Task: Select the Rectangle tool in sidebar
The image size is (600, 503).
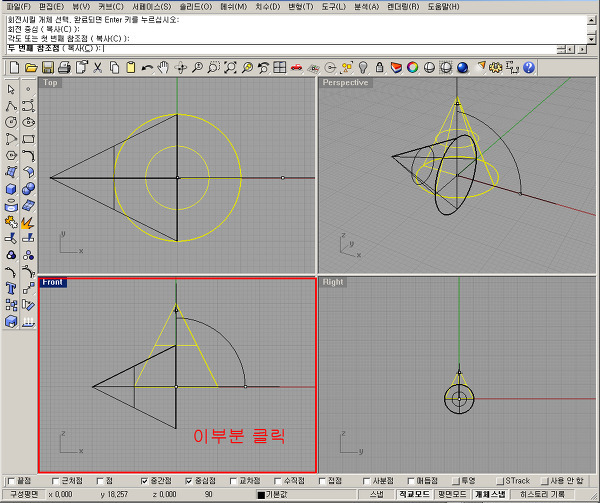Action: click(28, 139)
